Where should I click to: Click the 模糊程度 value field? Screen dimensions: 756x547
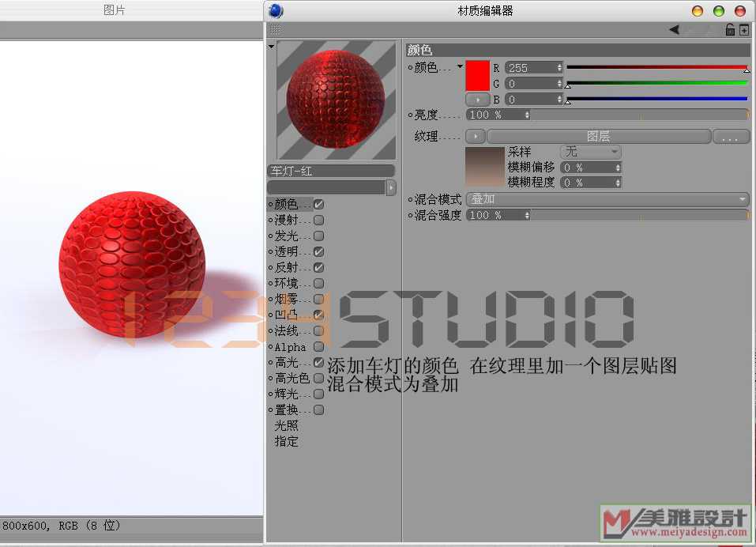coord(588,183)
